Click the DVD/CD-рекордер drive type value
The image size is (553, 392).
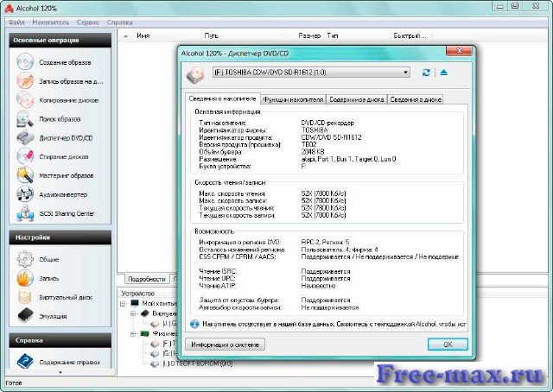[x=327, y=123]
